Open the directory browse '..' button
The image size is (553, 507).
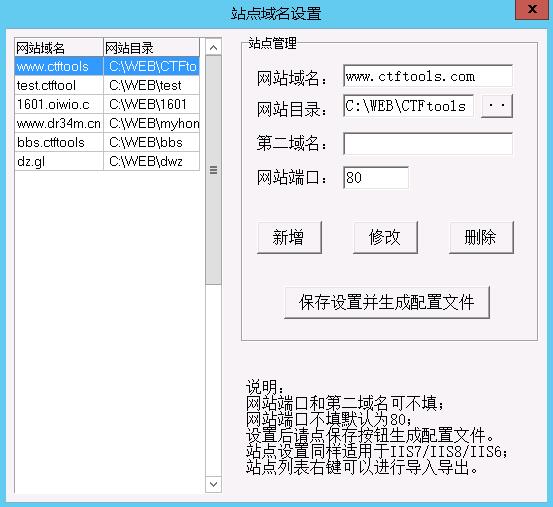(497, 106)
